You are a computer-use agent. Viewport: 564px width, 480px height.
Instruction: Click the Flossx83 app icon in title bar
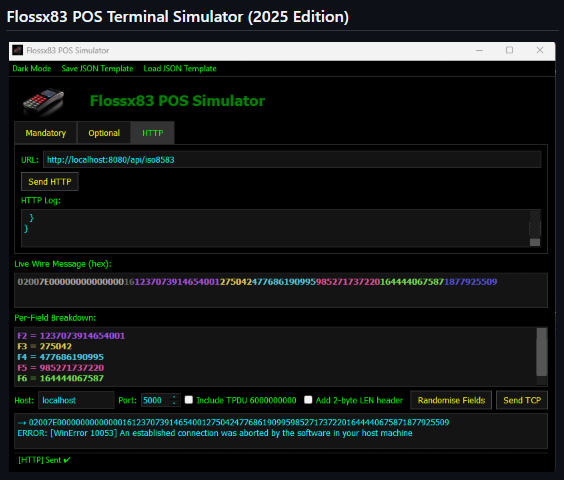coord(17,50)
